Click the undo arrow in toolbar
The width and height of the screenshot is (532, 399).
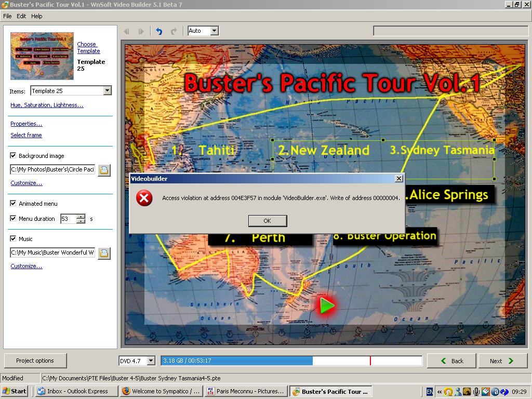pos(159,31)
